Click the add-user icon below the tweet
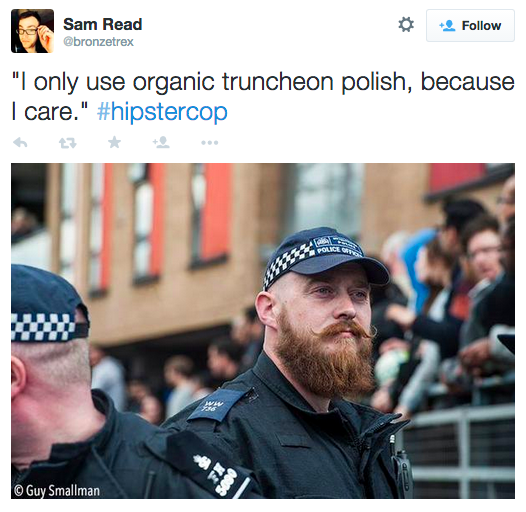Viewport: 526px width, 512px height. coord(161,142)
